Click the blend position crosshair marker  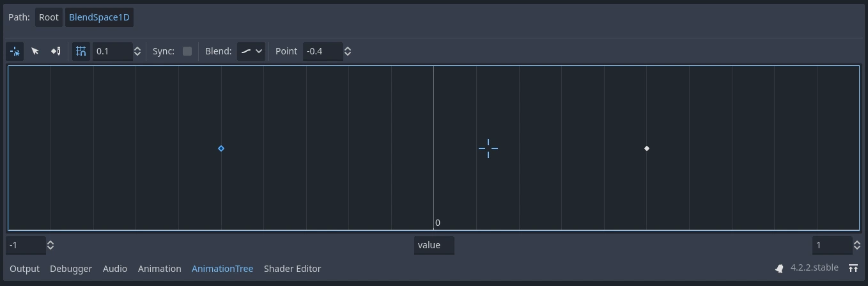[x=488, y=148]
